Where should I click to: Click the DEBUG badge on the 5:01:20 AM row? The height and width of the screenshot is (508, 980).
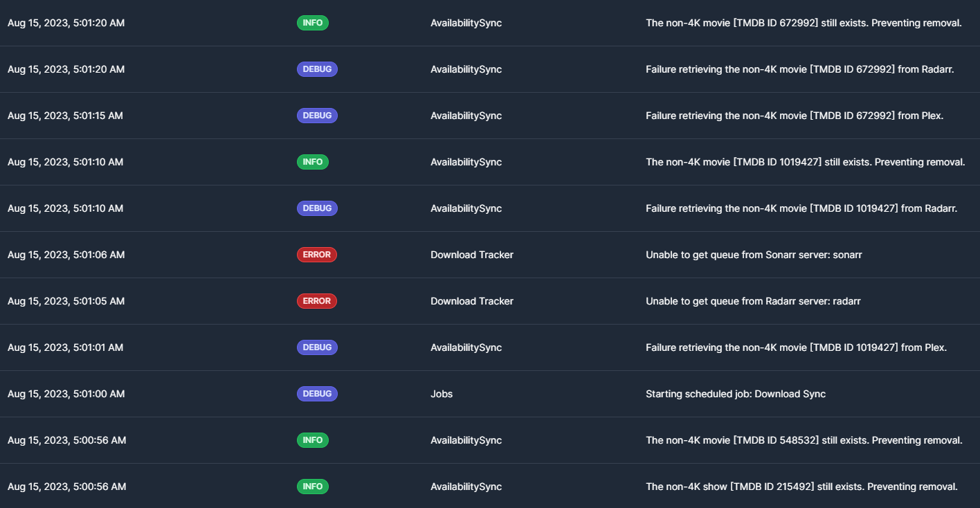click(x=317, y=69)
